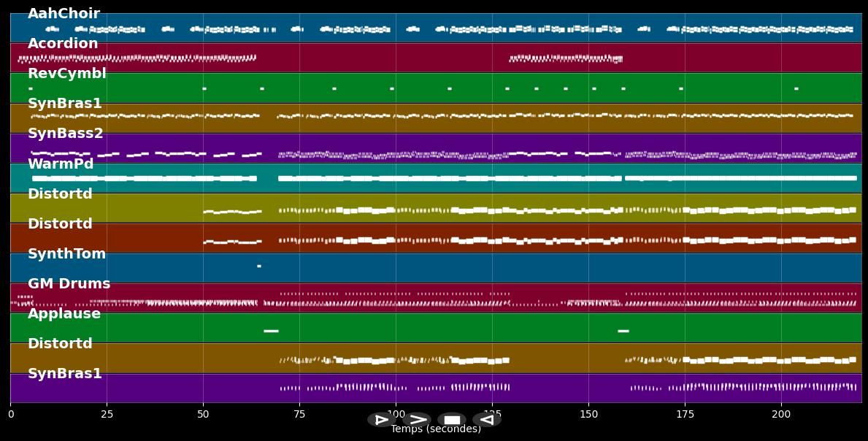Click the left-pointing triangle rewind button
The image size is (868, 441).
(486, 420)
